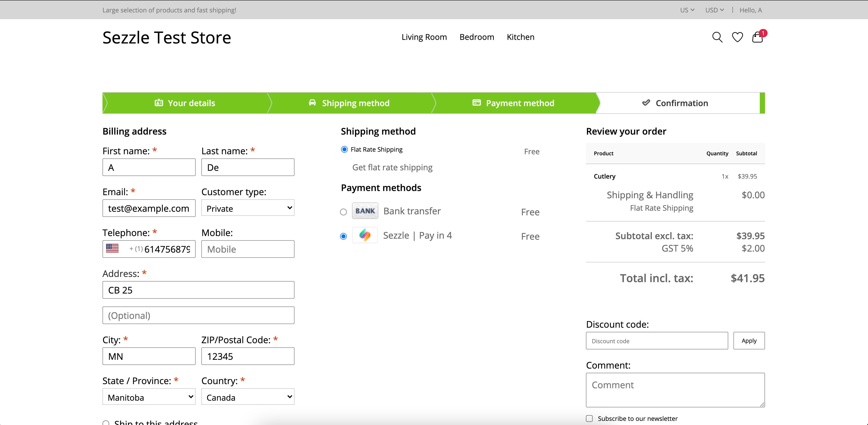Click the search magnifier icon
This screenshot has height=425, width=868.
(717, 37)
